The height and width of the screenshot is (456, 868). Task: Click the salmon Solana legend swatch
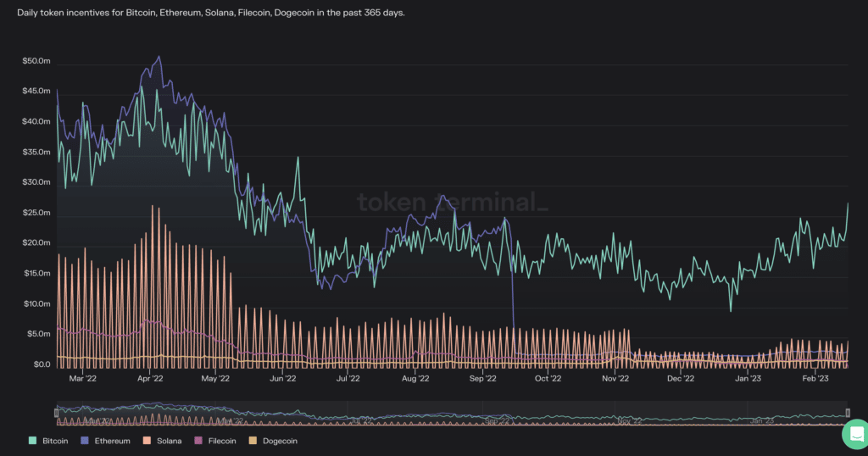(x=146, y=441)
